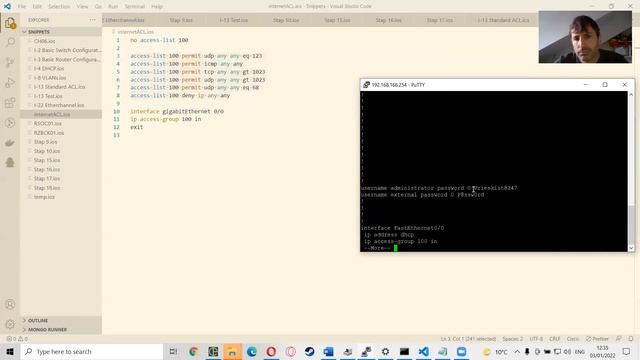Screen dimensions: 640x360
Task: Open the View menu
Action: pyautogui.click(x=82, y=7)
